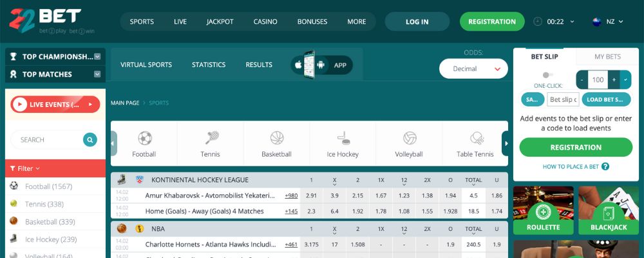Decrease stake with minus button

tap(582, 80)
